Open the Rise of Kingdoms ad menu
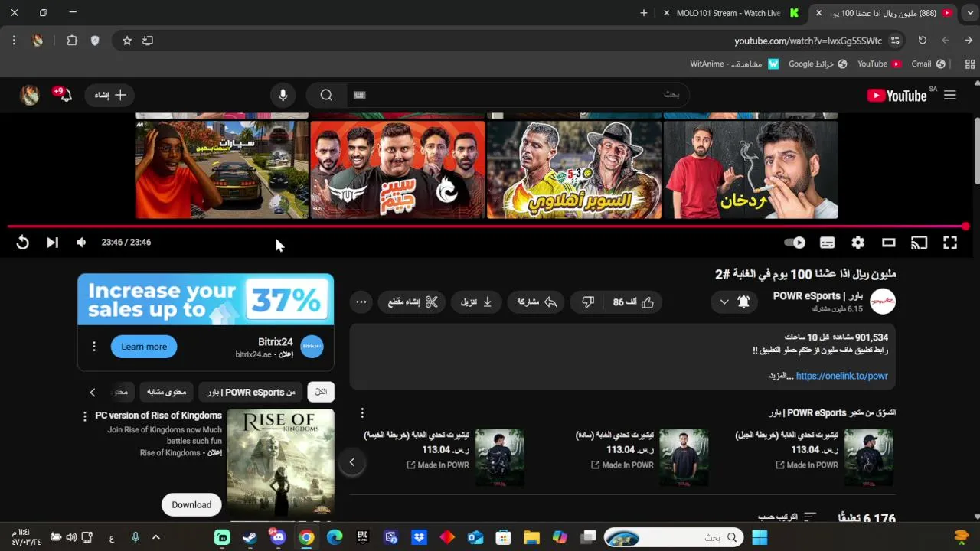Viewport: 980px width, 551px height. (x=85, y=416)
